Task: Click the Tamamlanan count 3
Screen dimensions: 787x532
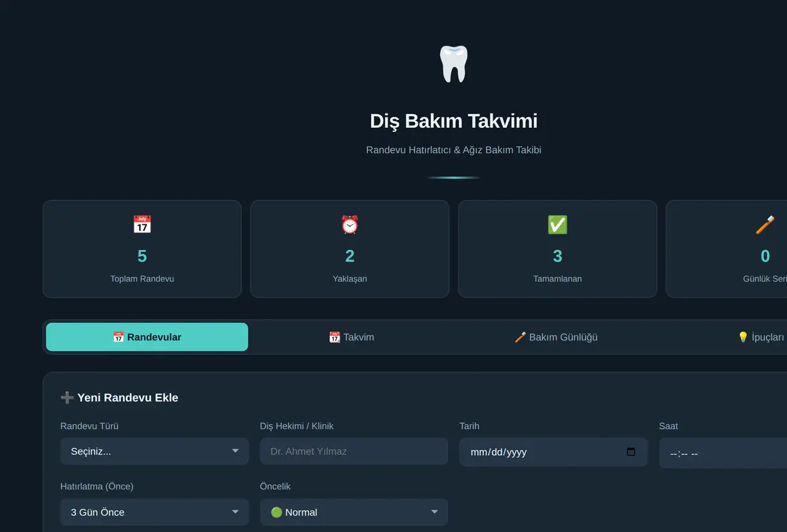Action: [557, 256]
